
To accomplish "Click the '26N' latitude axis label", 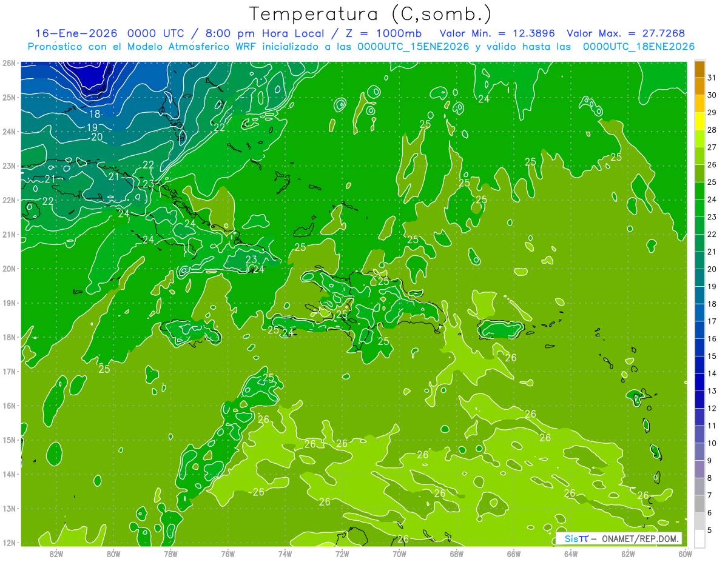I will coord(9,63).
